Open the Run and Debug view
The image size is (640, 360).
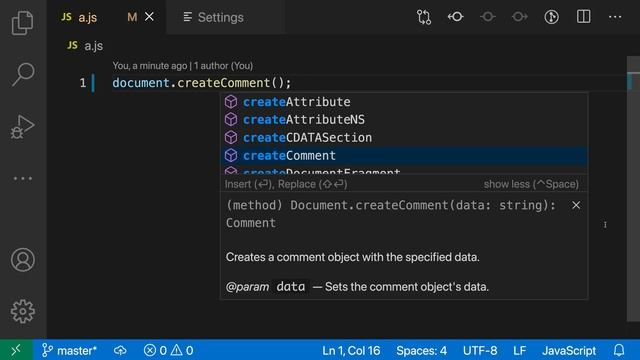(x=23, y=127)
